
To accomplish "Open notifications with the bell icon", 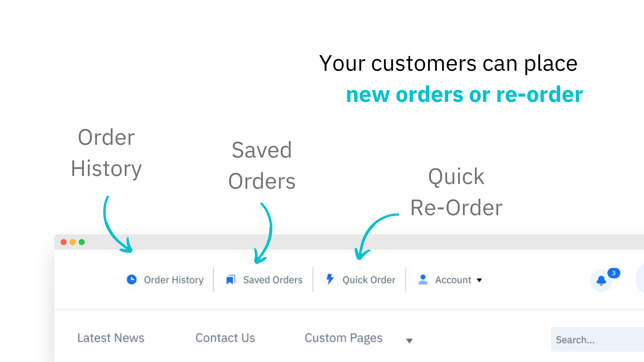I will point(601,281).
